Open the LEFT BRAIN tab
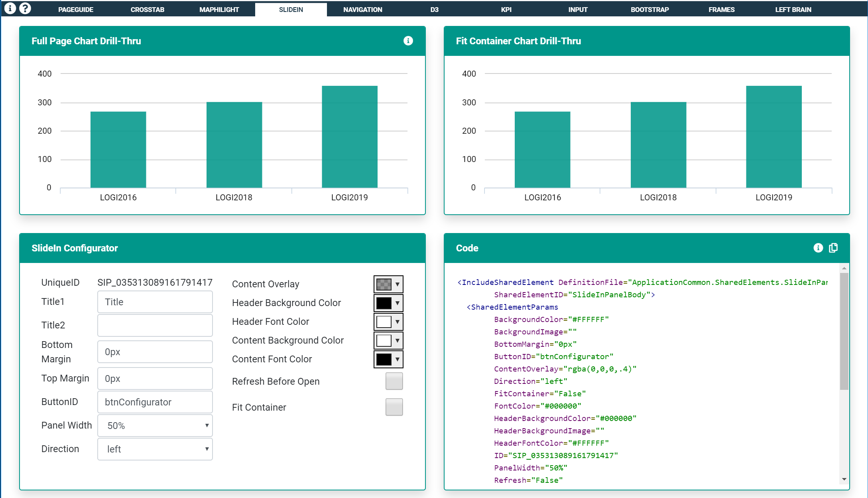The height and width of the screenshot is (498, 868). tap(793, 10)
